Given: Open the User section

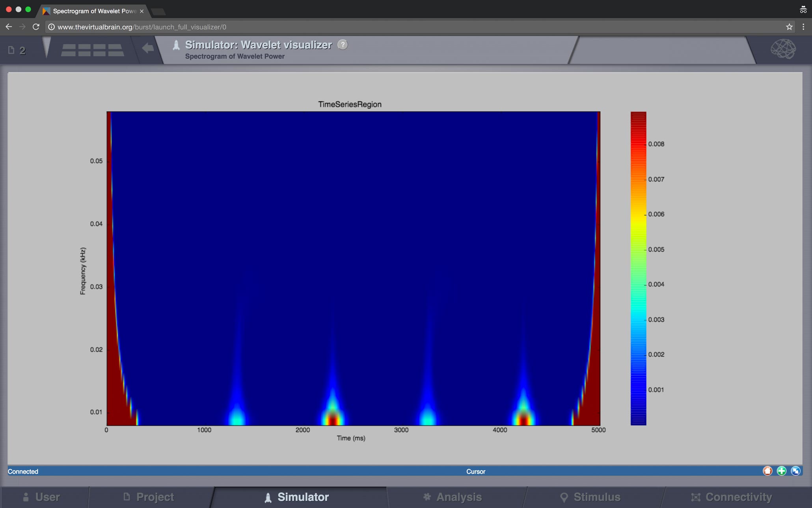Looking at the screenshot, I should pyautogui.click(x=41, y=497).
